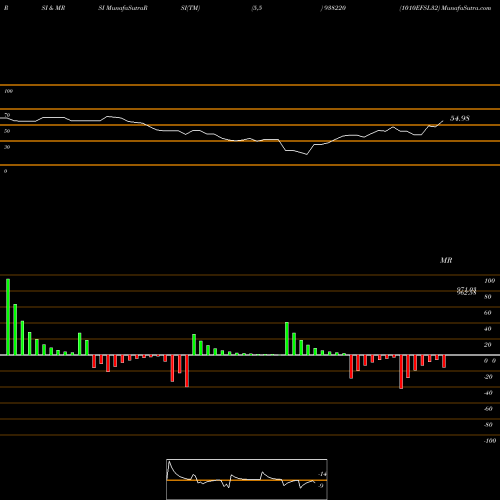This screenshot has width=500, height=500.
Task: Click the tallest green bar at histogram start
Action: click(8, 317)
